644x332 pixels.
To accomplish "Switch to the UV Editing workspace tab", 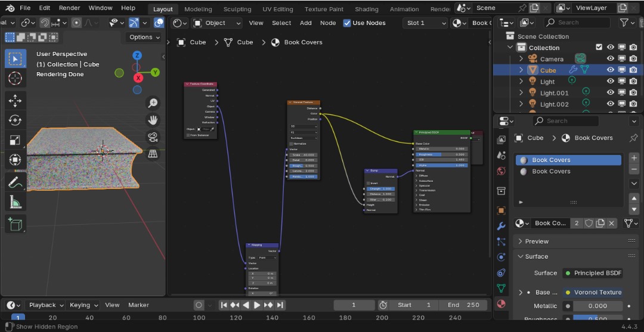I will [x=278, y=9].
